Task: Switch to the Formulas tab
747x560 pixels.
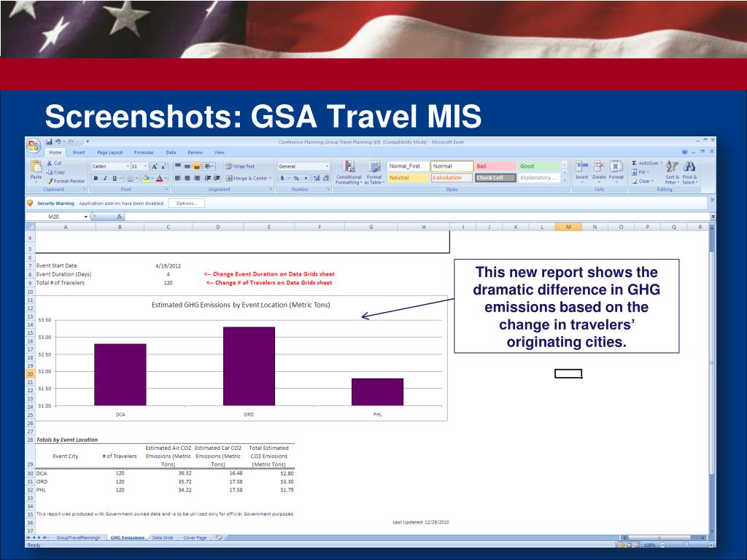Action: [144, 152]
